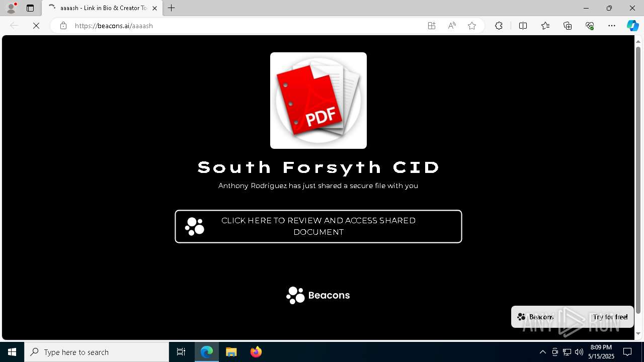
Task: Open the browser profile icon
Action: [x=11, y=8]
